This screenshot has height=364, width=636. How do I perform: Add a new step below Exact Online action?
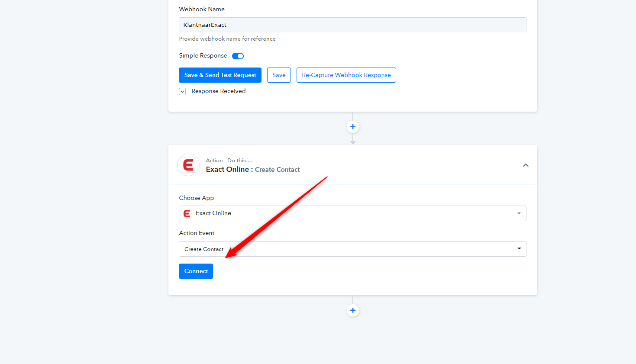tap(353, 310)
